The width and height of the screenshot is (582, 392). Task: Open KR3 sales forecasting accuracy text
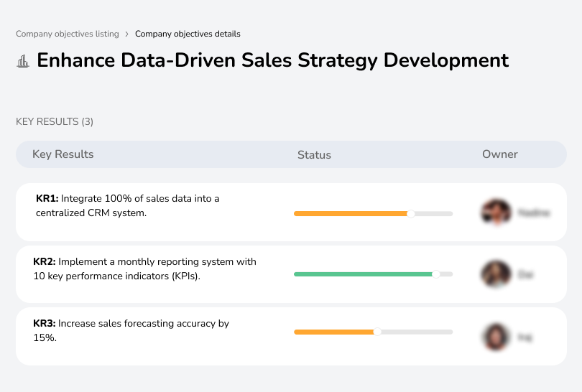(x=131, y=330)
